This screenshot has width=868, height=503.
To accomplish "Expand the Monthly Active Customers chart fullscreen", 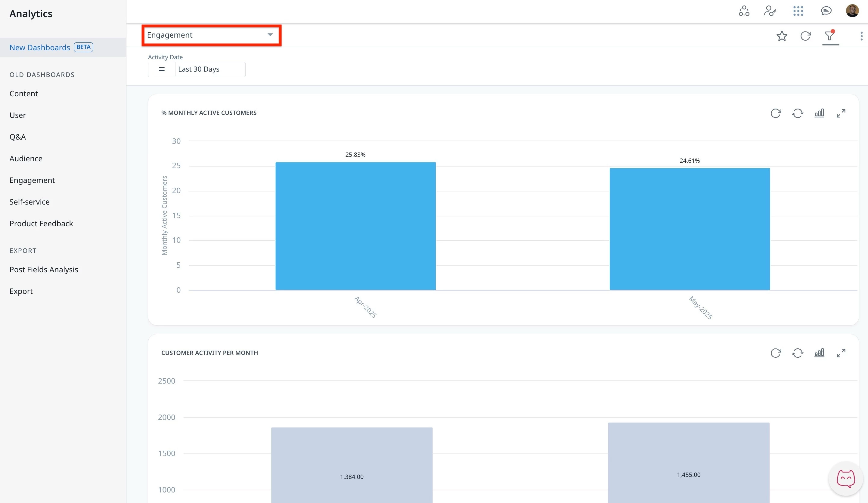I will click(x=841, y=113).
